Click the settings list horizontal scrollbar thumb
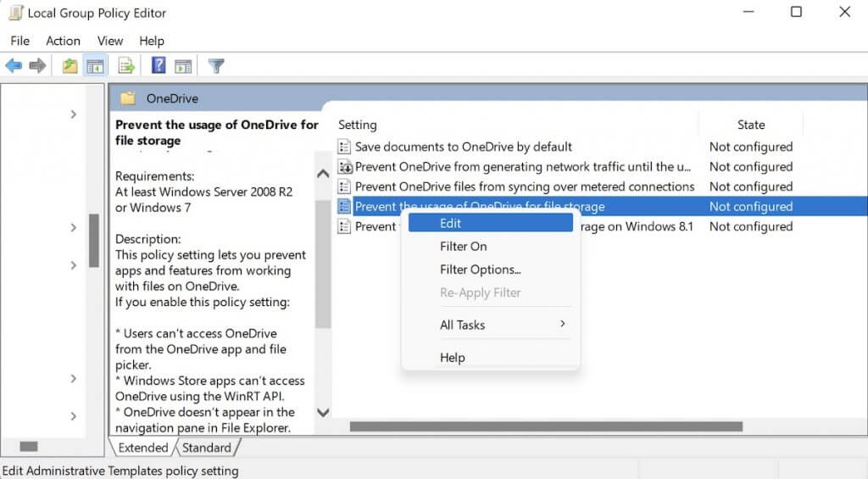868x479 pixels. tap(546, 426)
